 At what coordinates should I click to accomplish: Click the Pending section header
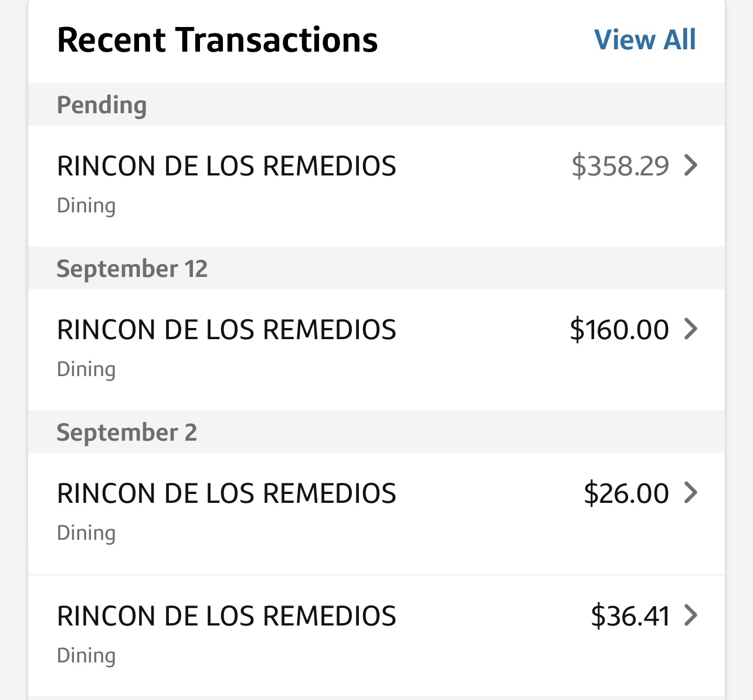(101, 105)
